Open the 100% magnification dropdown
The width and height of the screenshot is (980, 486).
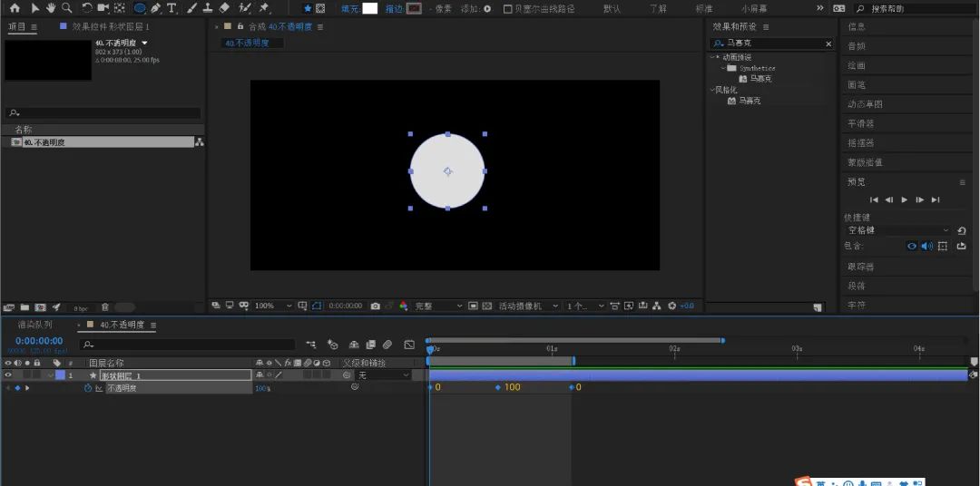coord(272,306)
